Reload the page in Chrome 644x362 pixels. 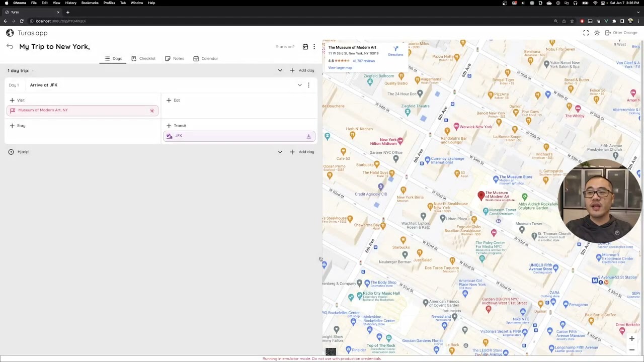click(x=22, y=21)
